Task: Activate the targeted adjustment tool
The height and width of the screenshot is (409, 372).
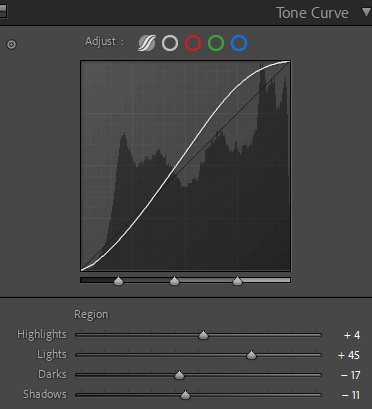Action: pos(11,44)
